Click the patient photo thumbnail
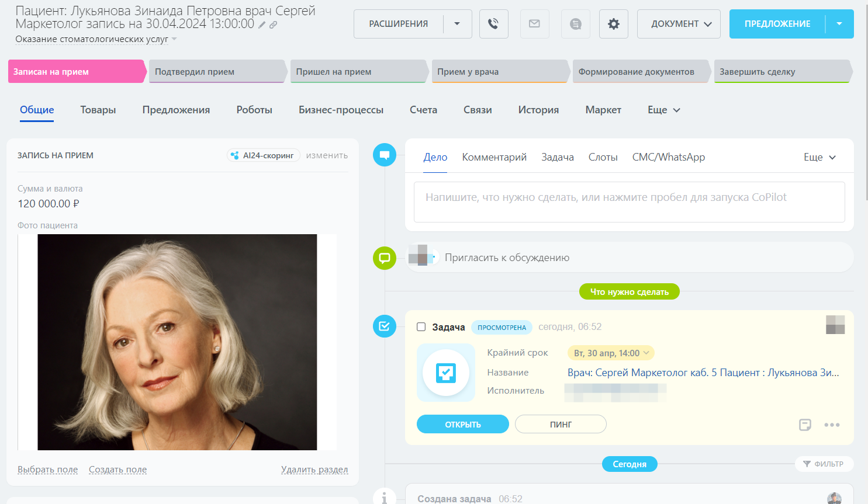The width and height of the screenshot is (868, 504). pyautogui.click(x=177, y=342)
